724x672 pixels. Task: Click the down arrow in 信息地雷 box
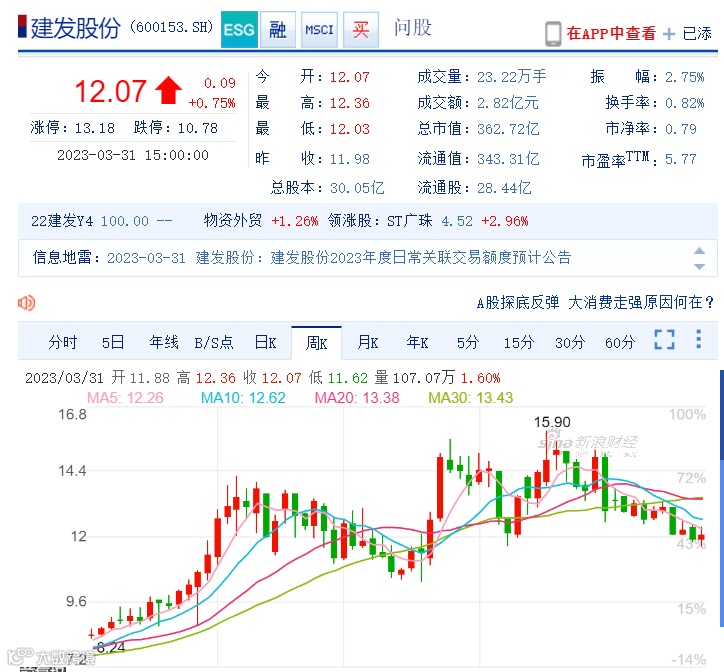pyautogui.click(x=700, y=267)
